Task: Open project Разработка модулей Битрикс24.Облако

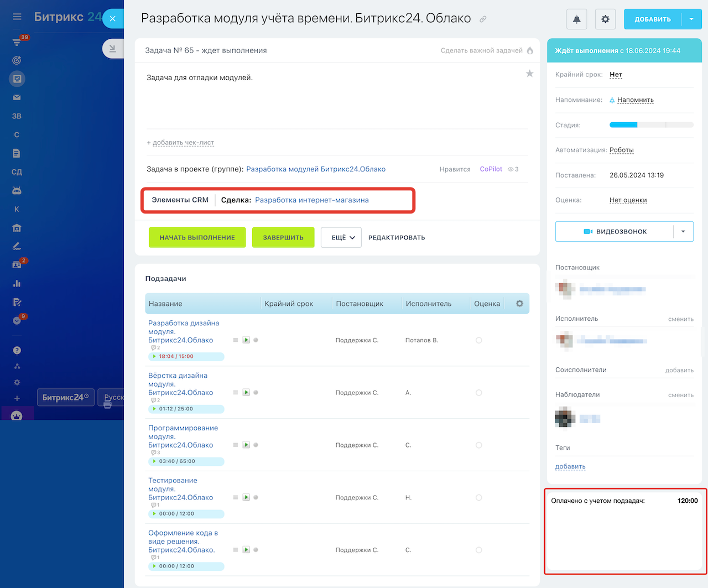Action: pos(316,169)
